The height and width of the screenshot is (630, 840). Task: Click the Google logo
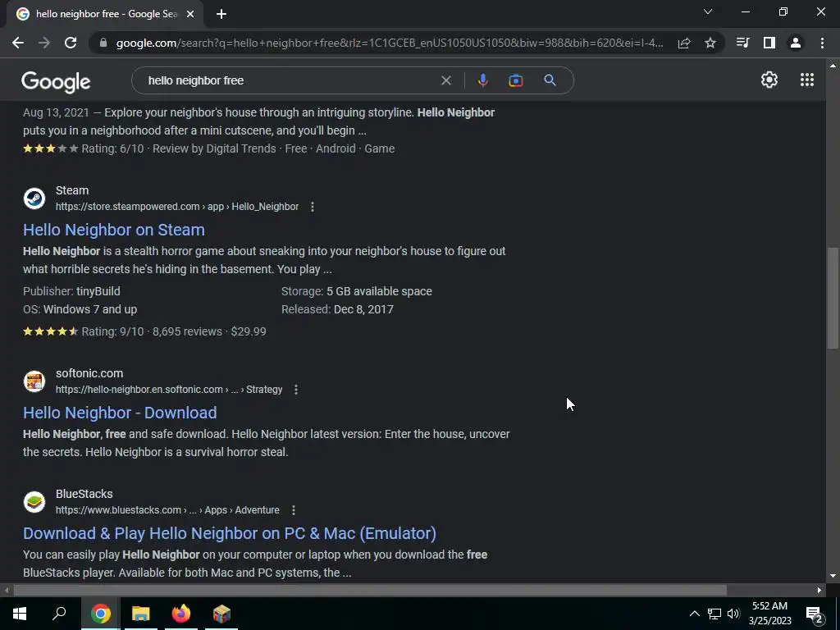click(56, 81)
